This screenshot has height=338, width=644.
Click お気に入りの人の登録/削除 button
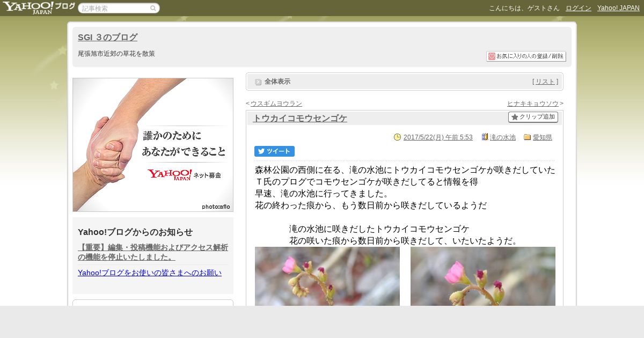526,56
